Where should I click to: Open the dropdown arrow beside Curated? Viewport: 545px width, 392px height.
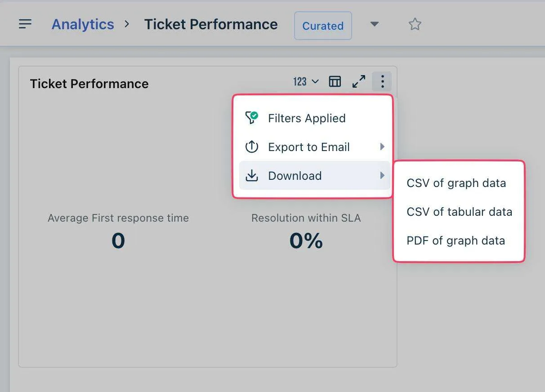[x=375, y=24]
